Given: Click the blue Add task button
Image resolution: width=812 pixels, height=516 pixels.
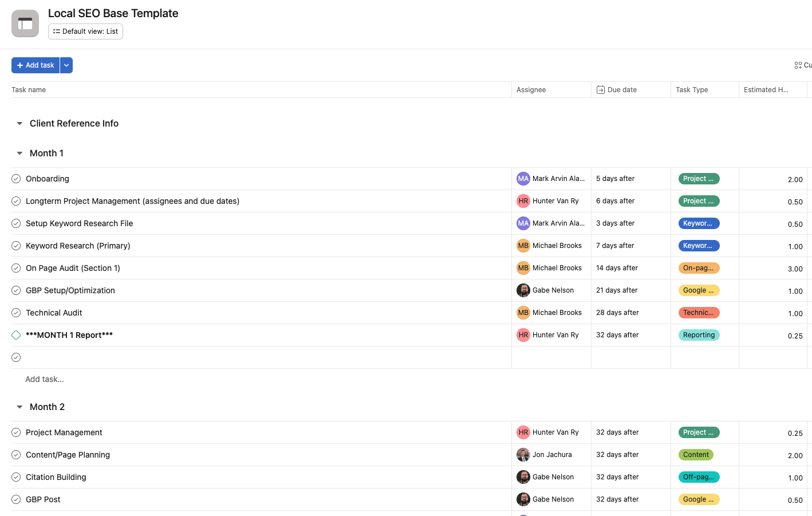Looking at the screenshot, I should coord(36,65).
